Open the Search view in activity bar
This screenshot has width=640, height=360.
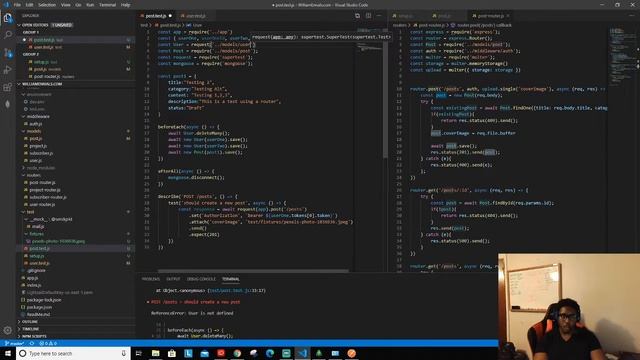(x=8, y=35)
